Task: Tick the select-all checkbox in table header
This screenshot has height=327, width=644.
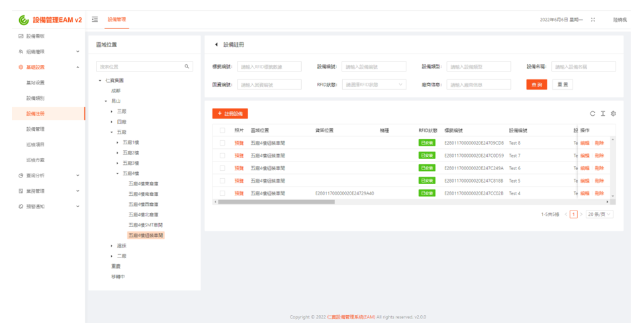Action: 222,130
